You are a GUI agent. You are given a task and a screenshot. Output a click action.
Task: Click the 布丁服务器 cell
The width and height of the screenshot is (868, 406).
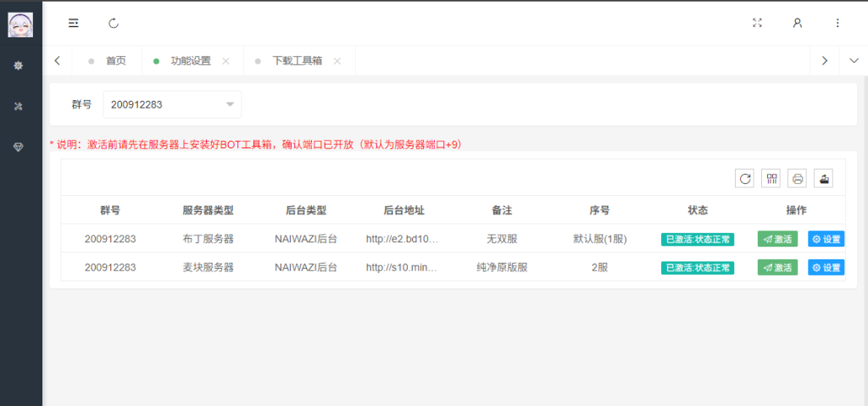pyautogui.click(x=209, y=239)
